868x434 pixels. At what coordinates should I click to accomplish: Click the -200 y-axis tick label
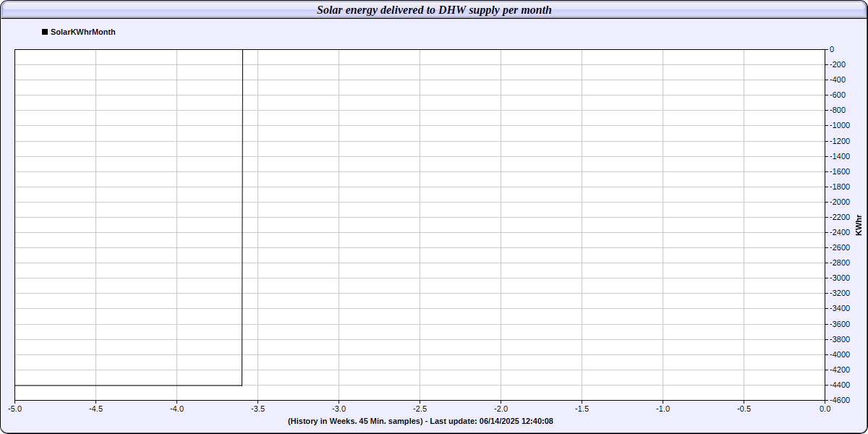[838, 64]
